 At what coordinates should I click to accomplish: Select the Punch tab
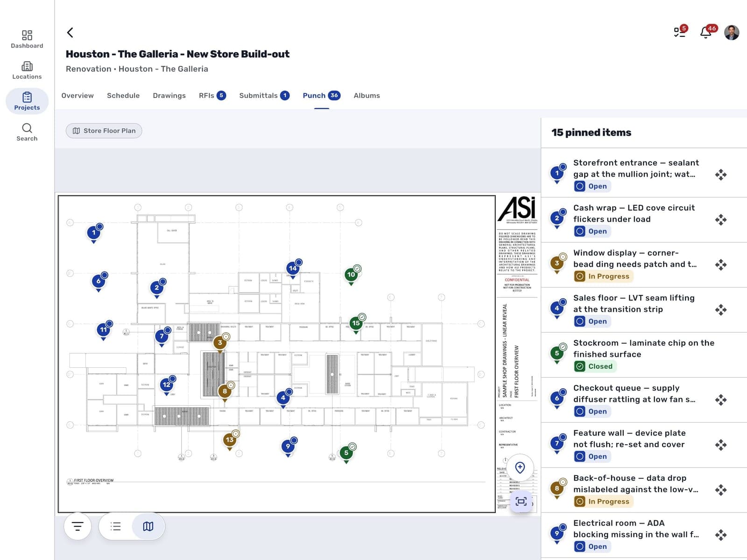click(322, 96)
